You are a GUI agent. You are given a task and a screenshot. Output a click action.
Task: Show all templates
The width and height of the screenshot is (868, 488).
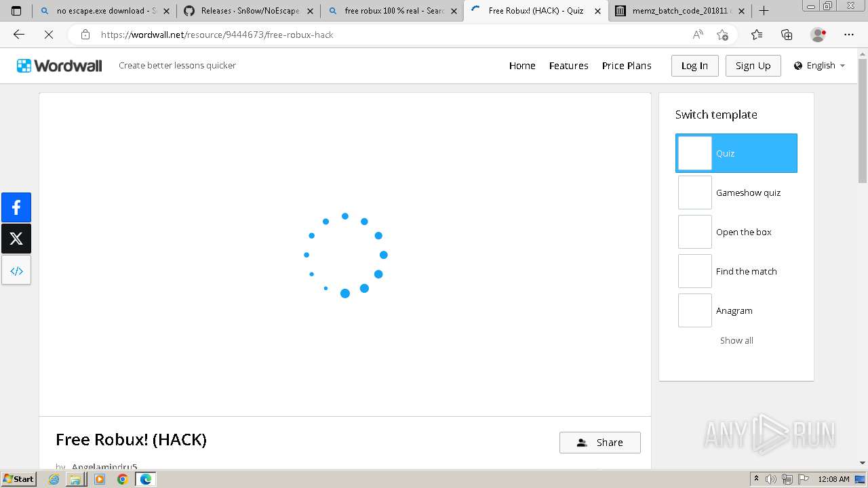(736, 340)
